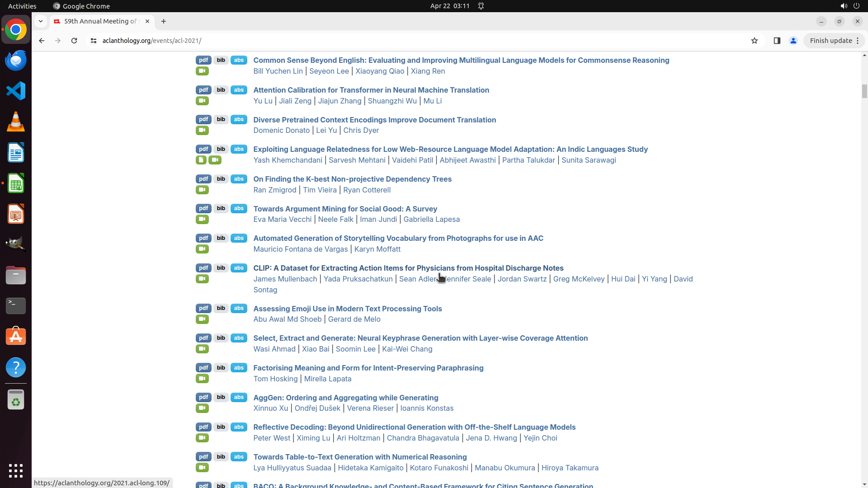Click bib button for Reflective Decoding paper

click(221, 427)
